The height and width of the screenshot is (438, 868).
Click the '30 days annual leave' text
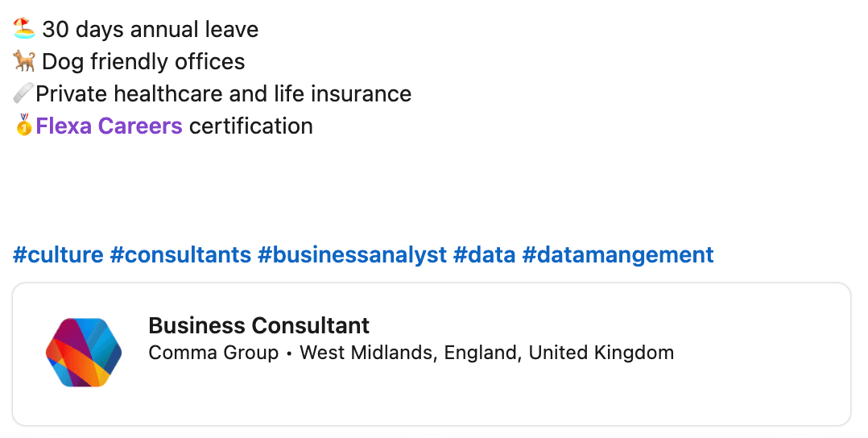pos(151,30)
